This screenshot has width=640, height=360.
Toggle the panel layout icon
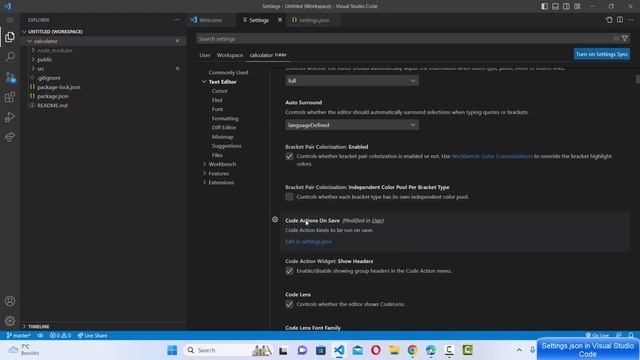click(555, 6)
